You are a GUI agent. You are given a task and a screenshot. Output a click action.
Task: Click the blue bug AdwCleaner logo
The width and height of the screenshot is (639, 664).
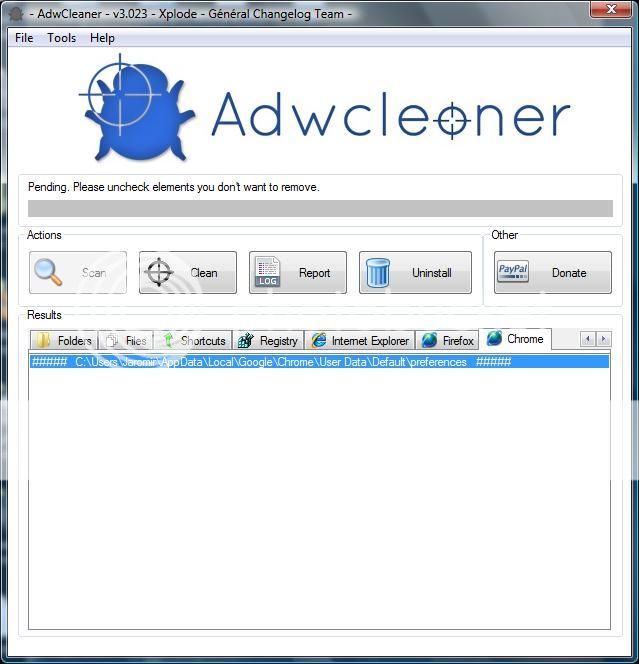[135, 112]
